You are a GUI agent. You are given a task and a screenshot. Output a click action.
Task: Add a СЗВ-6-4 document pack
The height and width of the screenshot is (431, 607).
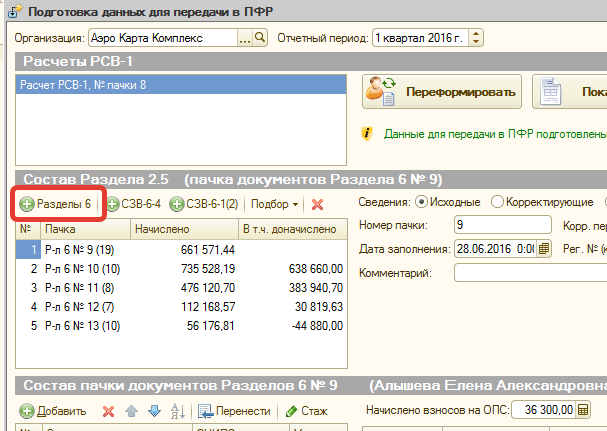click(x=134, y=204)
